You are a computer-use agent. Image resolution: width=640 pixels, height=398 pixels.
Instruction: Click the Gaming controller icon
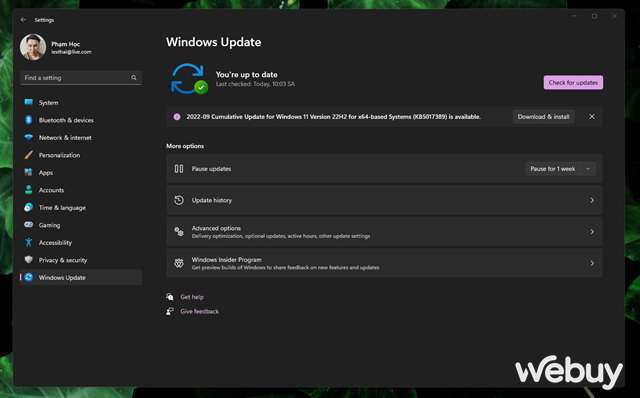[x=29, y=225]
